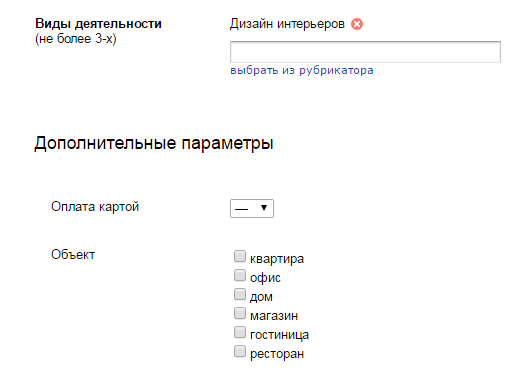525x386 pixels.
Task: Click the гостиница label text
Action: (279, 335)
